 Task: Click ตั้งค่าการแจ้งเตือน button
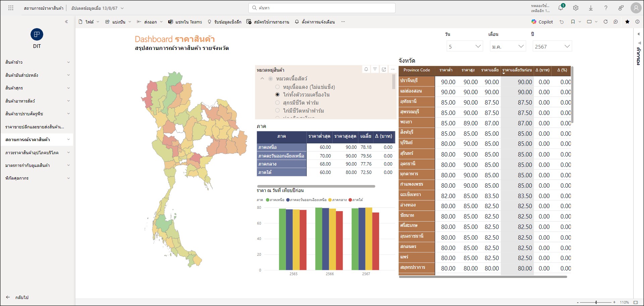click(315, 22)
